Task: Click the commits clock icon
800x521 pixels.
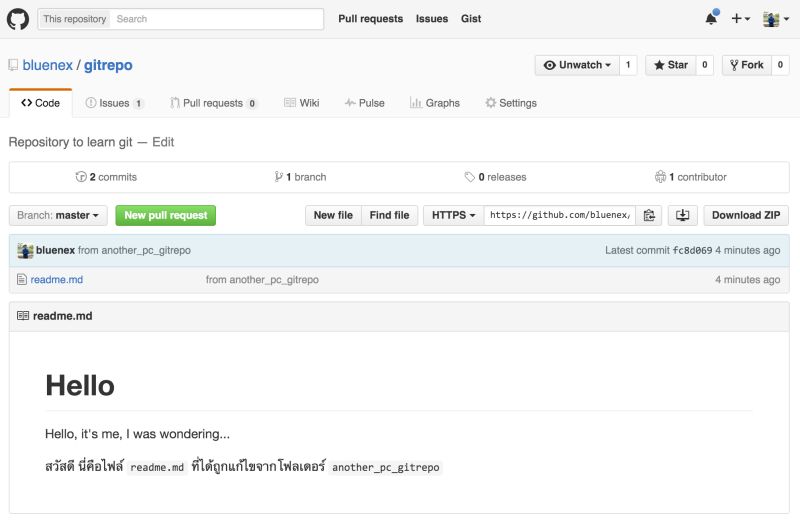Action: (x=81, y=177)
